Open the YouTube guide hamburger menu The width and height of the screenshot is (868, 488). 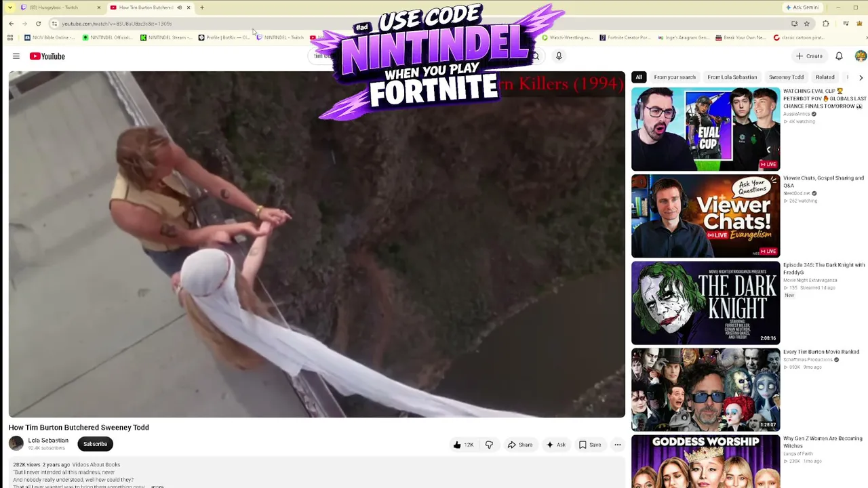(16, 56)
